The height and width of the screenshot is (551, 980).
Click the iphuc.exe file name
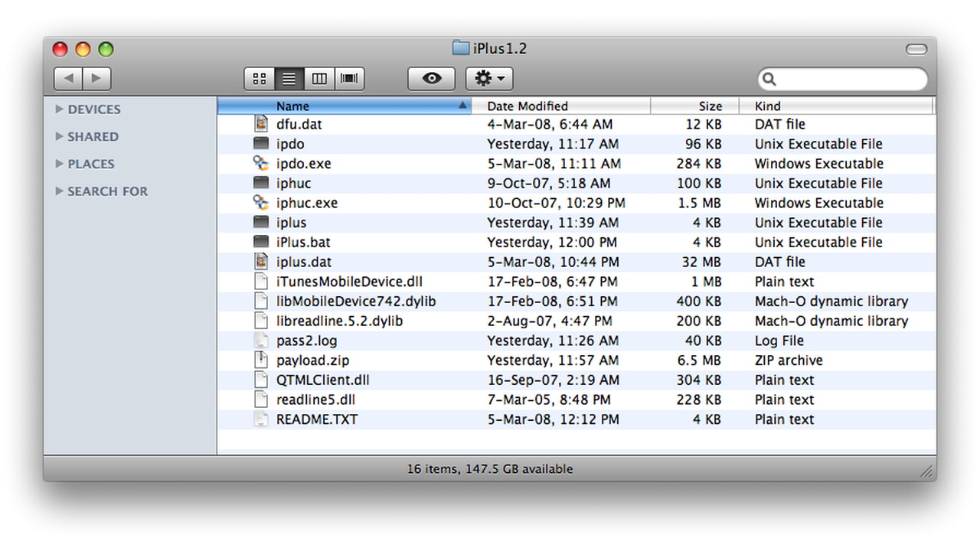[307, 203]
